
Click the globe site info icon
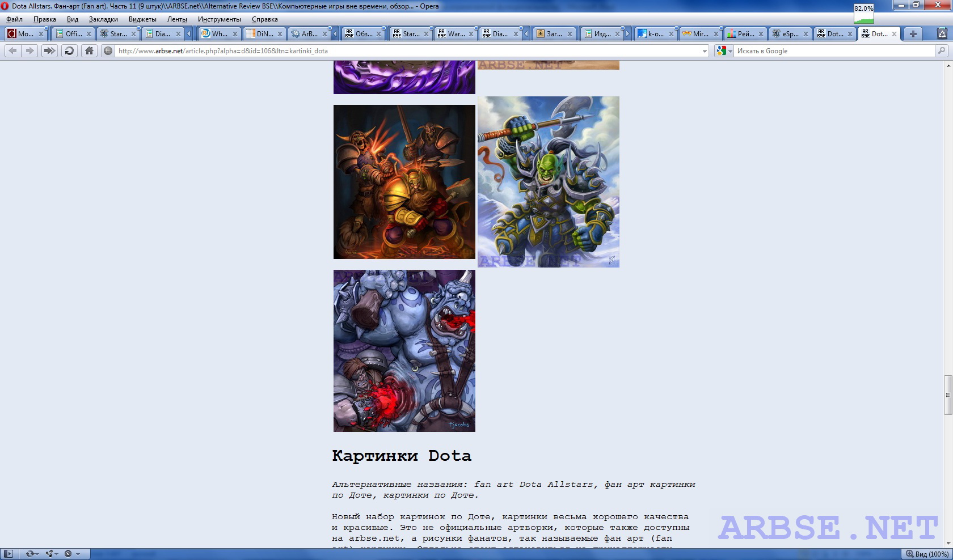[108, 51]
